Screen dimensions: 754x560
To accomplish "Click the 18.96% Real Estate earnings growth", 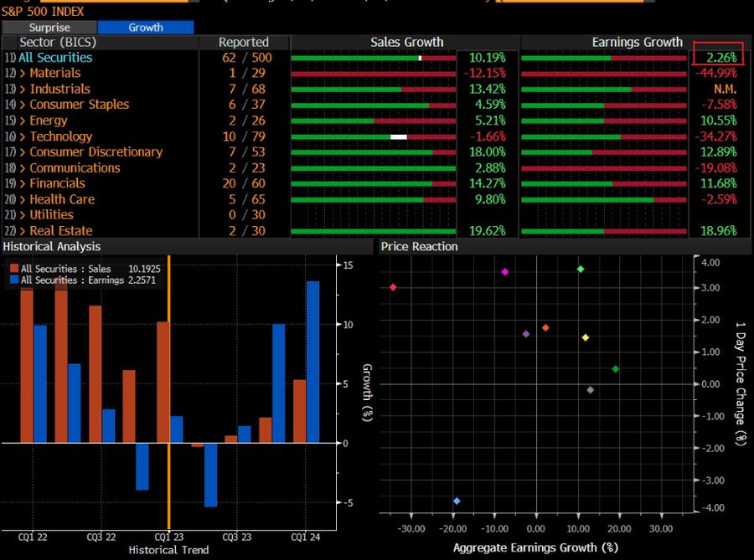I will pyautogui.click(x=719, y=230).
